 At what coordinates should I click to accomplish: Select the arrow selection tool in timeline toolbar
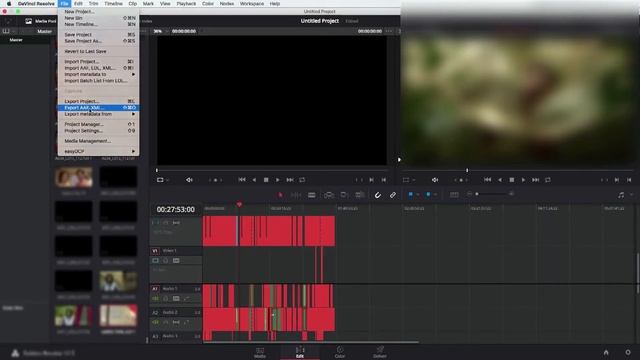[280, 195]
